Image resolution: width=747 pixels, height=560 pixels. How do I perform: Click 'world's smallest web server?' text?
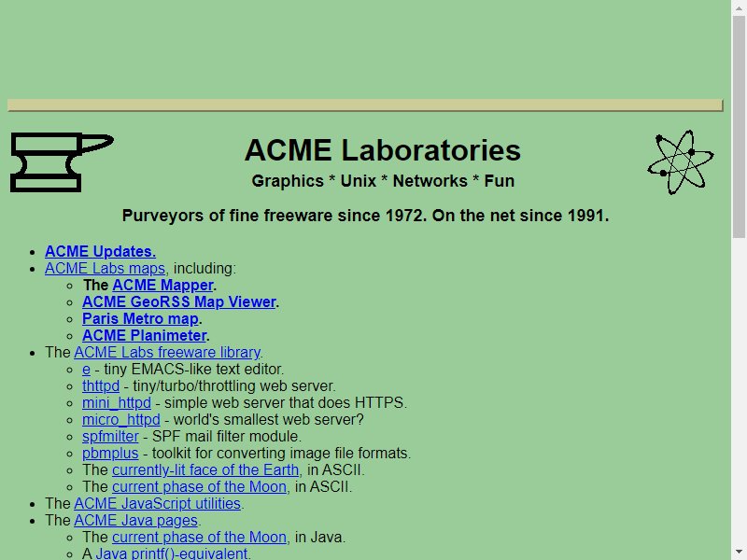269,419
